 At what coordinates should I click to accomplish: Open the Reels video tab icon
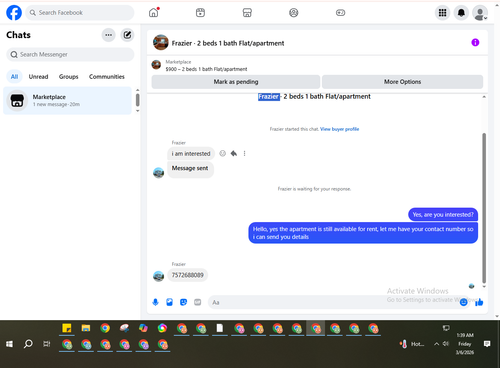(200, 13)
